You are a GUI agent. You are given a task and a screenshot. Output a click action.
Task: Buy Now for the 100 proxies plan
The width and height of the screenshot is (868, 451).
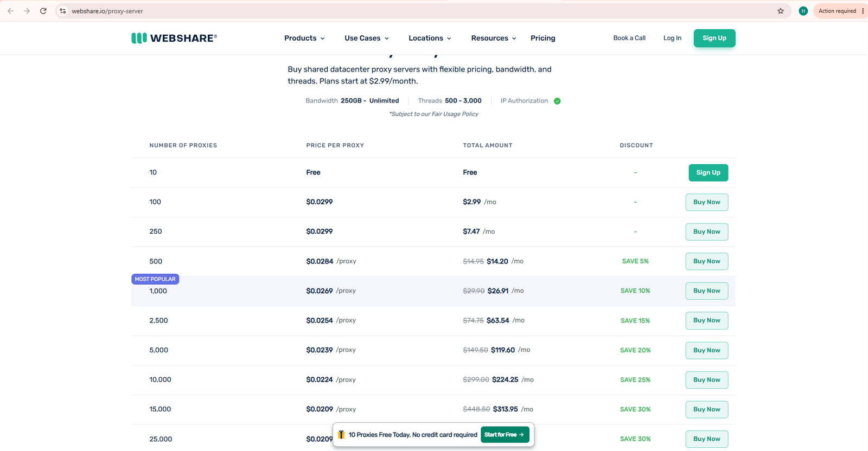707,202
